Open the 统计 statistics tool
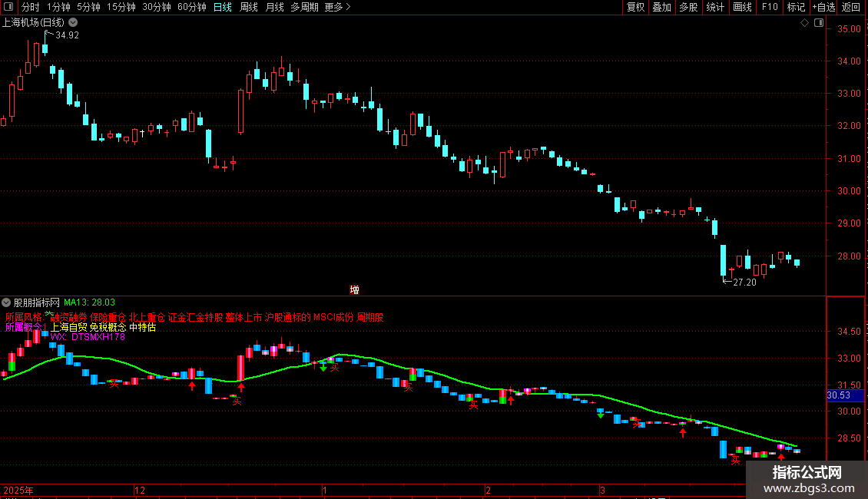Viewport: 868px width, 499px height. click(x=715, y=7)
